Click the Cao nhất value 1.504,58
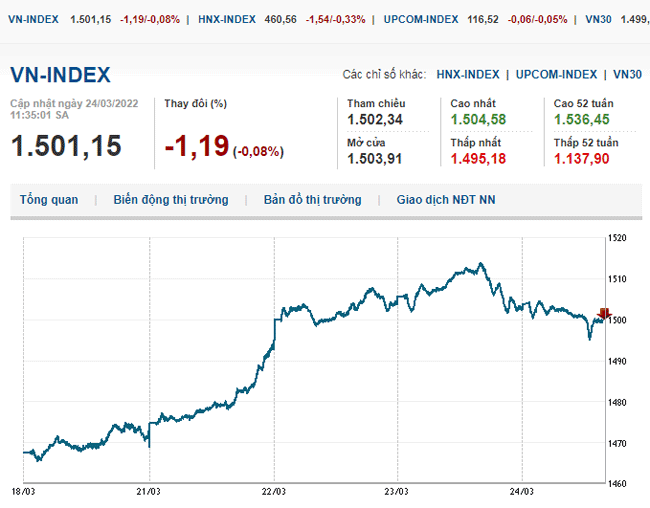 pos(478,120)
